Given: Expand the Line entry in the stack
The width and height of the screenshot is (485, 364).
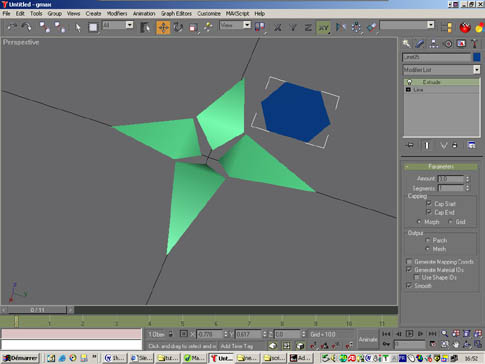Looking at the screenshot, I should (408, 90).
